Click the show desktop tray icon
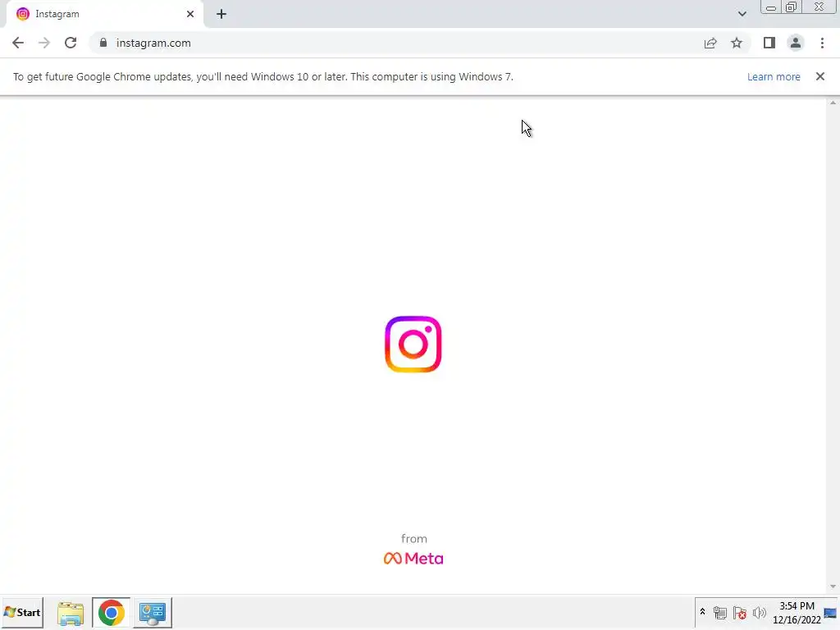840x630 pixels. pos(830,612)
